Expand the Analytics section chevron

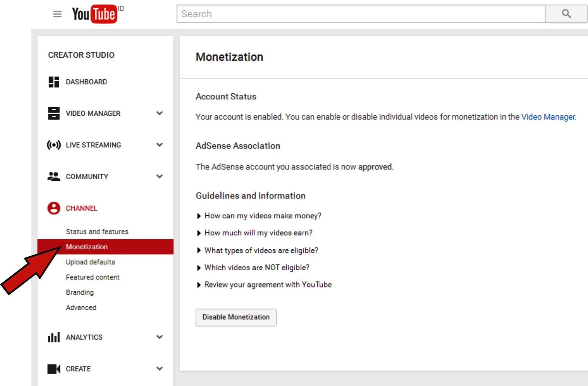(x=159, y=337)
